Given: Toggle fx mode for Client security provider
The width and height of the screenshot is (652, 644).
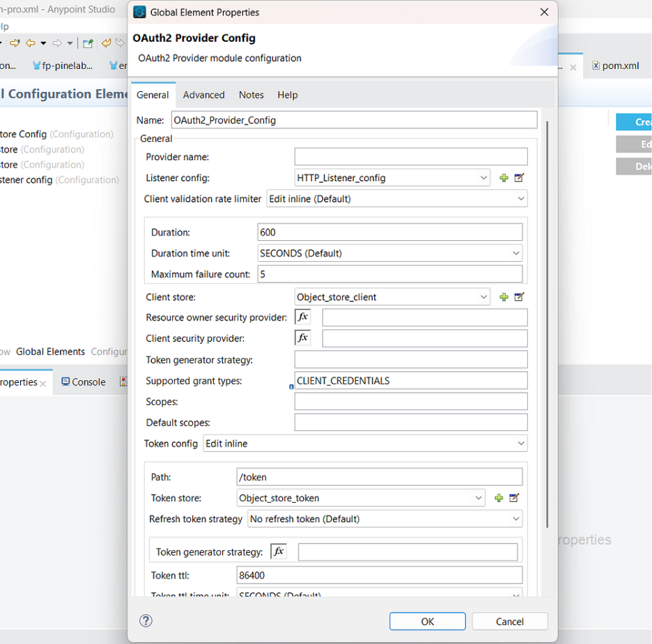Looking at the screenshot, I should (x=302, y=337).
